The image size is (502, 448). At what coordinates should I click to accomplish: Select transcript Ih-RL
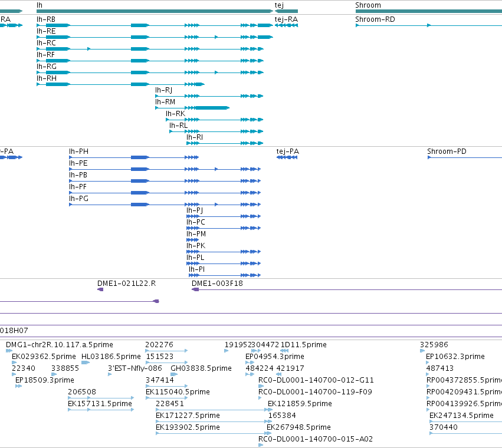tap(178, 126)
